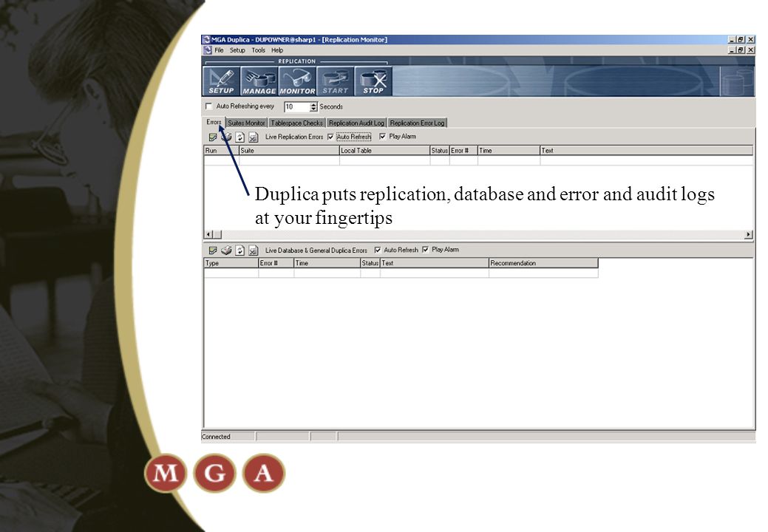
Task: Click the database cylinders icon on the banner
Action: [738, 81]
